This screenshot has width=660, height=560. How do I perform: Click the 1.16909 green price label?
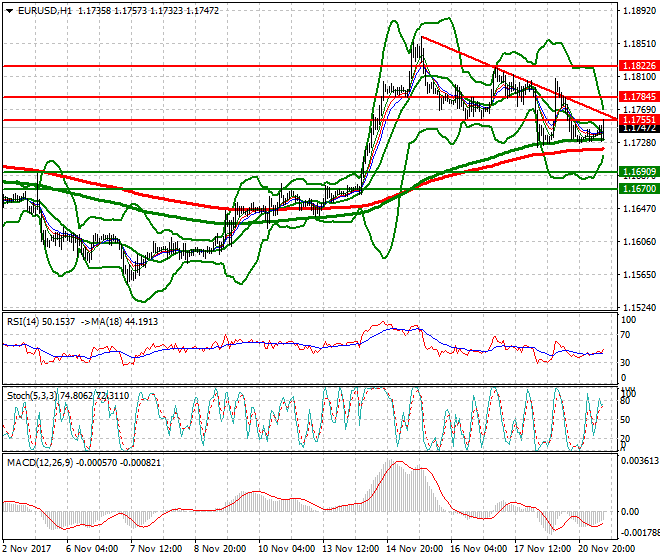click(x=639, y=172)
